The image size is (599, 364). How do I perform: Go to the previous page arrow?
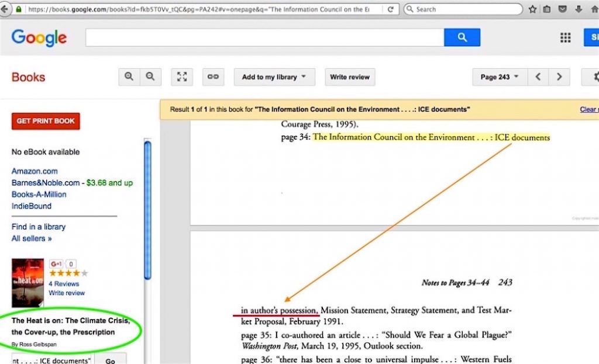pyautogui.click(x=538, y=77)
